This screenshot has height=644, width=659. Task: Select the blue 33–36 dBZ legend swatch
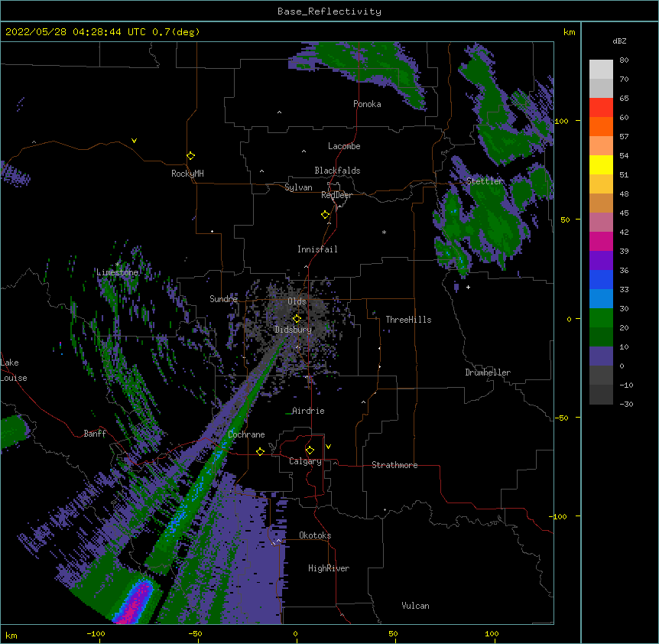(x=601, y=279)
